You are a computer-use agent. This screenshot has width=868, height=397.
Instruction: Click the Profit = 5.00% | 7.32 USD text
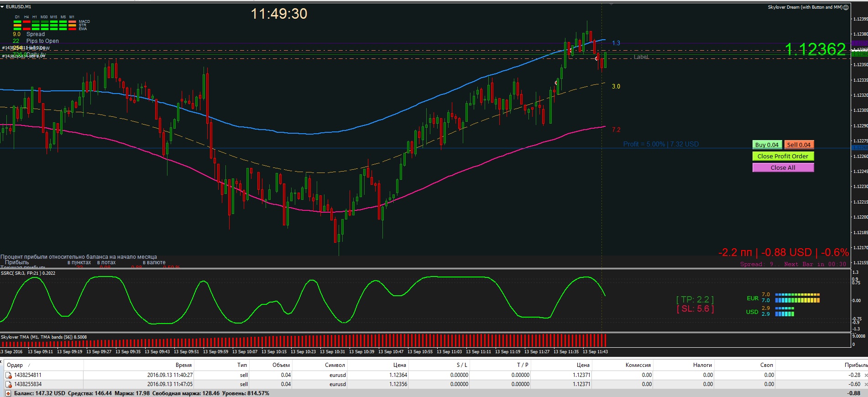pyautogui.click(x=661, y=144)
